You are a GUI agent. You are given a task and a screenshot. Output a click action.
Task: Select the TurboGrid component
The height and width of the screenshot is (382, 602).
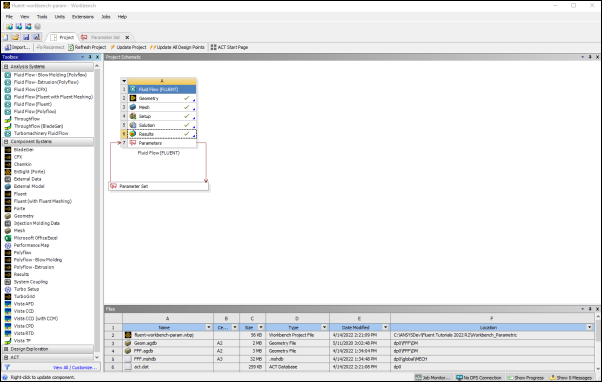coord(24,296)
